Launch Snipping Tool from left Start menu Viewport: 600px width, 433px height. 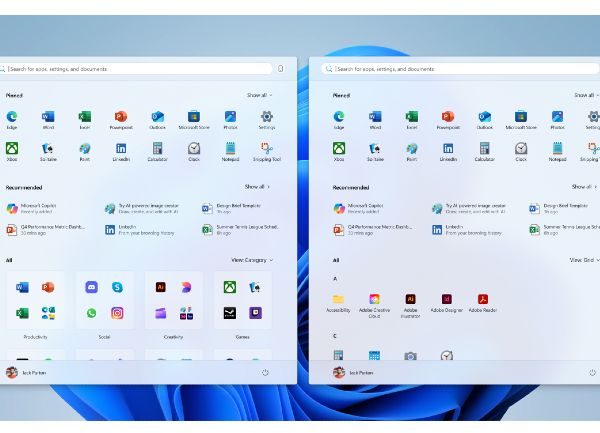267,149
